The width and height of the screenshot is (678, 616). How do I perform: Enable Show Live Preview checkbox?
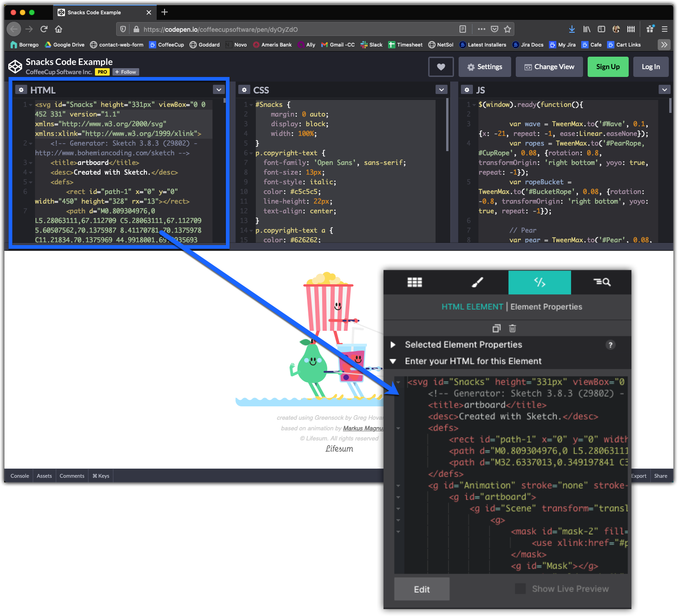(x=520, y=588)
